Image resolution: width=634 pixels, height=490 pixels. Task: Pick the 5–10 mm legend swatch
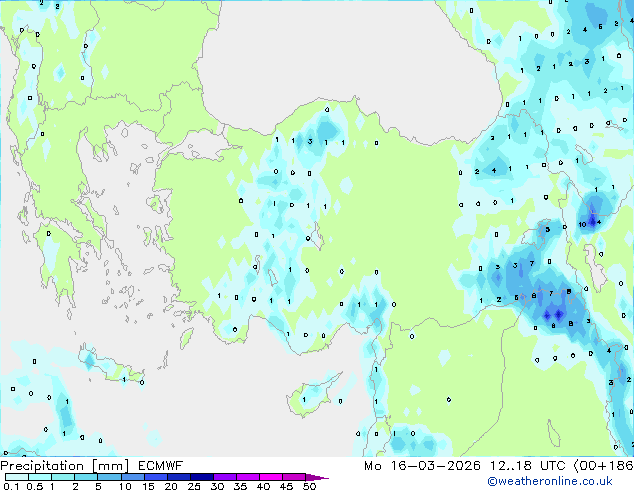[x=109, y=477]
